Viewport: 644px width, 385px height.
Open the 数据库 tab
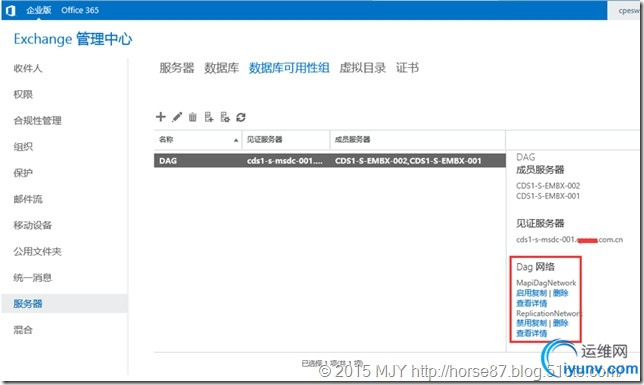(221, 68)
